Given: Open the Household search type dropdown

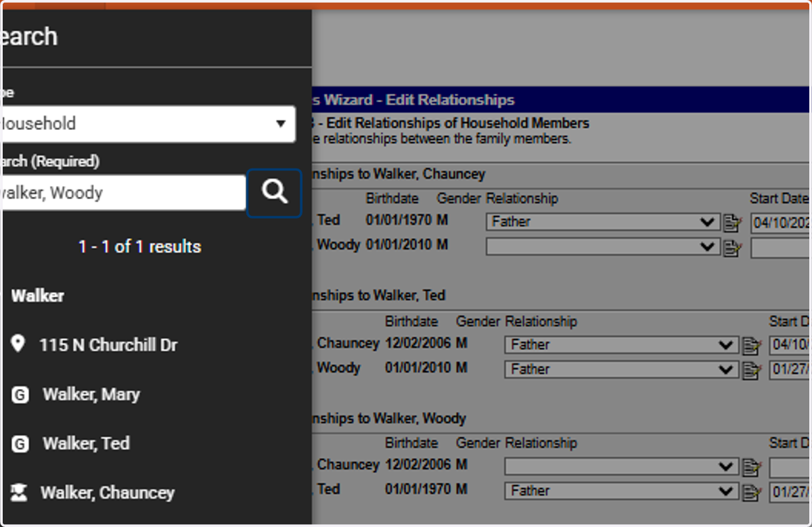Looking at the screenshot, I should pos(148,124).
